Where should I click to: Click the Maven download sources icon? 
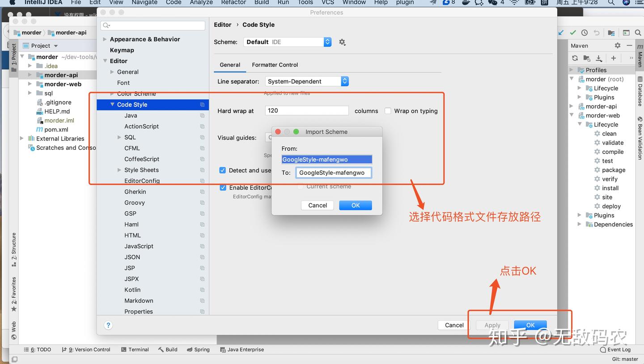tap(599, 58)
